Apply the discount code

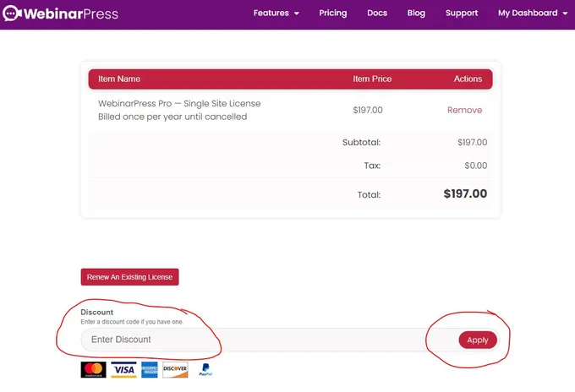478,340
